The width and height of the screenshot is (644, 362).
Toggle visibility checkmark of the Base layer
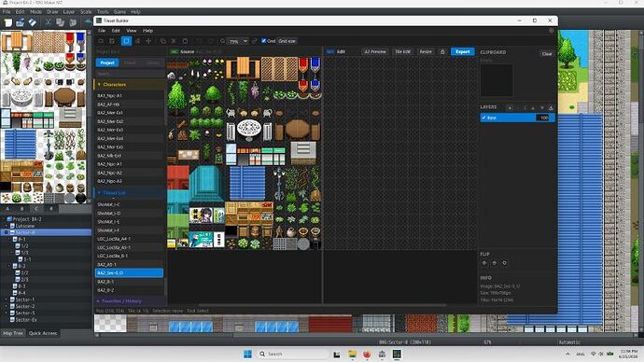483,118
